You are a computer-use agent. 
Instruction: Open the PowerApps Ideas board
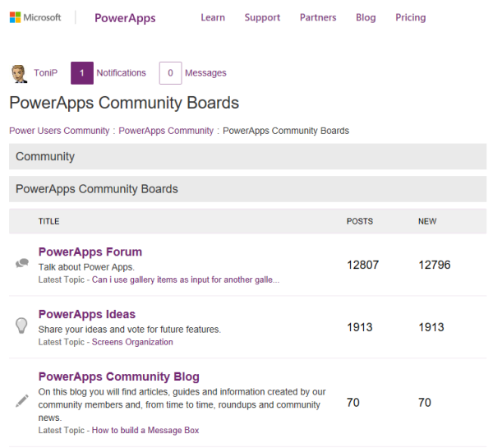click(87, 314)
